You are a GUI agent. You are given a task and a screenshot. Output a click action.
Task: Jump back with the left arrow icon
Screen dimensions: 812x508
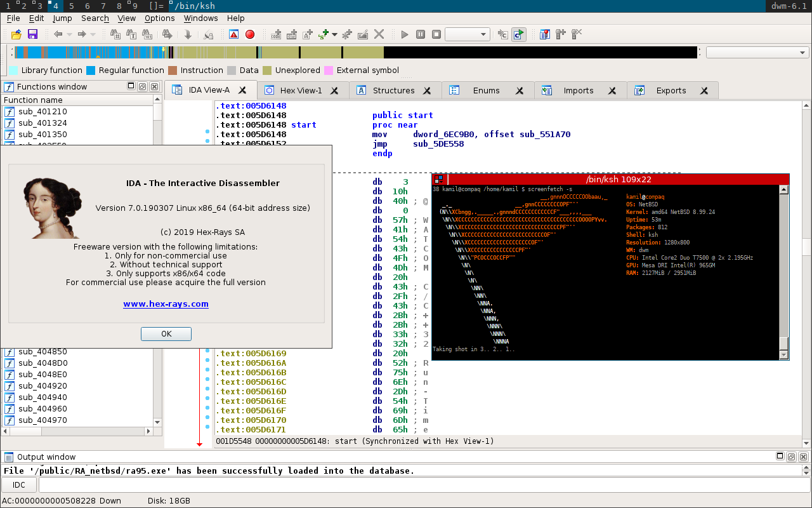pos(58,34)
